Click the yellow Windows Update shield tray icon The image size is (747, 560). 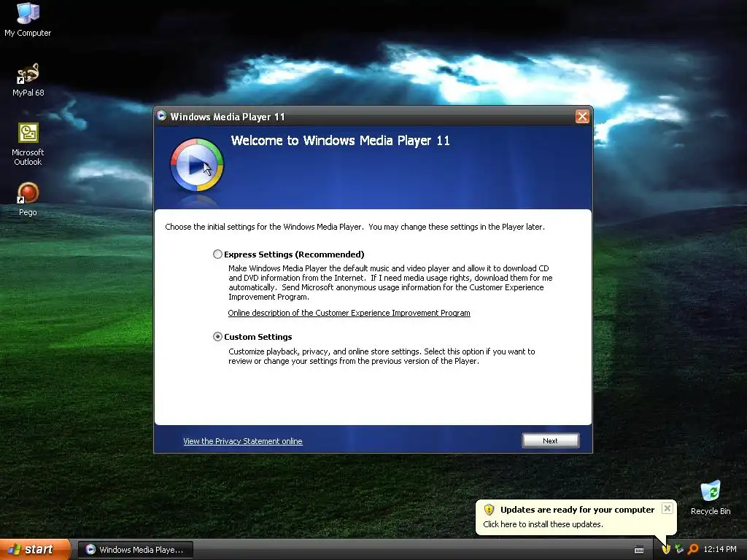pos(666,549)
